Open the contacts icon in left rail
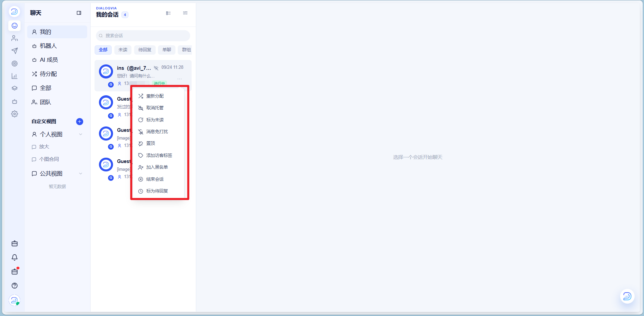 point(14,38)
